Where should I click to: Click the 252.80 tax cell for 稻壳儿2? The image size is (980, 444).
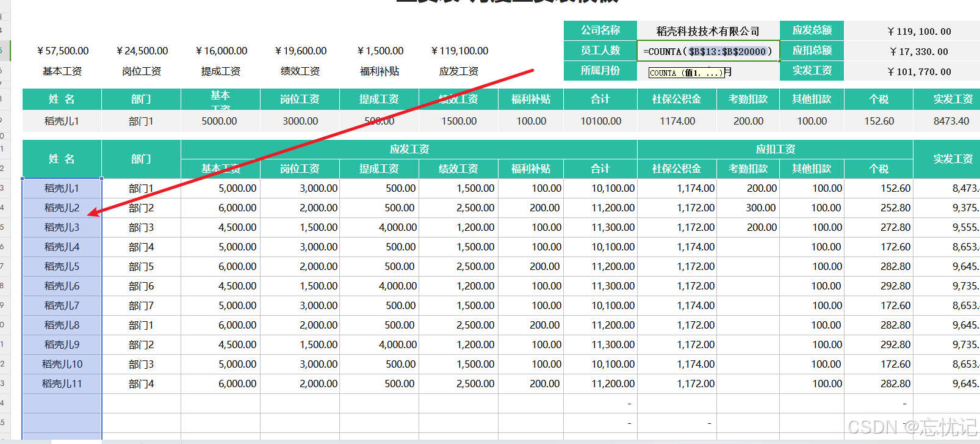tap(879, 208)
